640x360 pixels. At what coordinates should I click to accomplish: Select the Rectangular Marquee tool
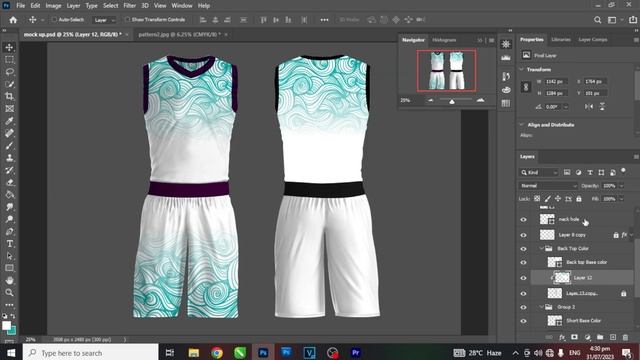coord(9,60)
